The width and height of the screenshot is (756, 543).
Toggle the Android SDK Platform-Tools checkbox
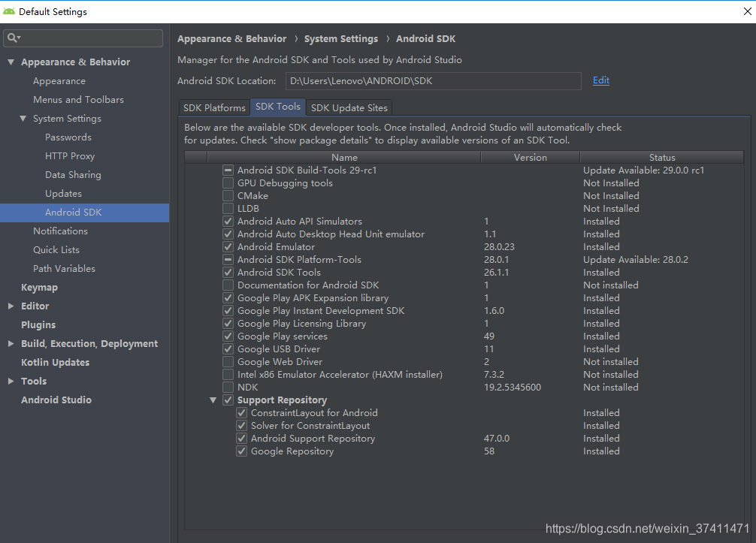[228, 260]
